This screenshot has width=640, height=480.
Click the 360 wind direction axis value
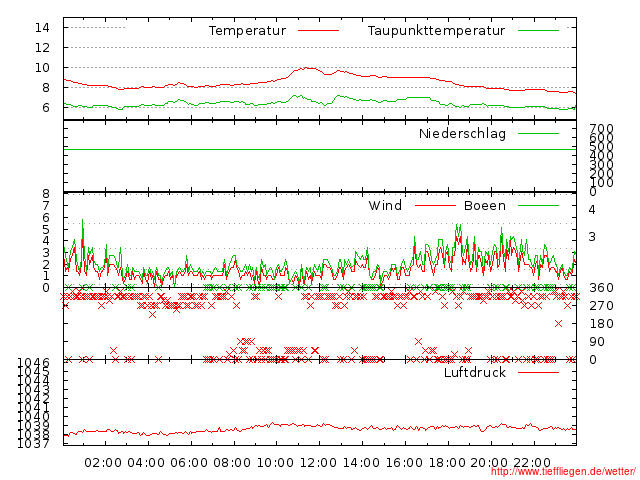pos(601,288)
